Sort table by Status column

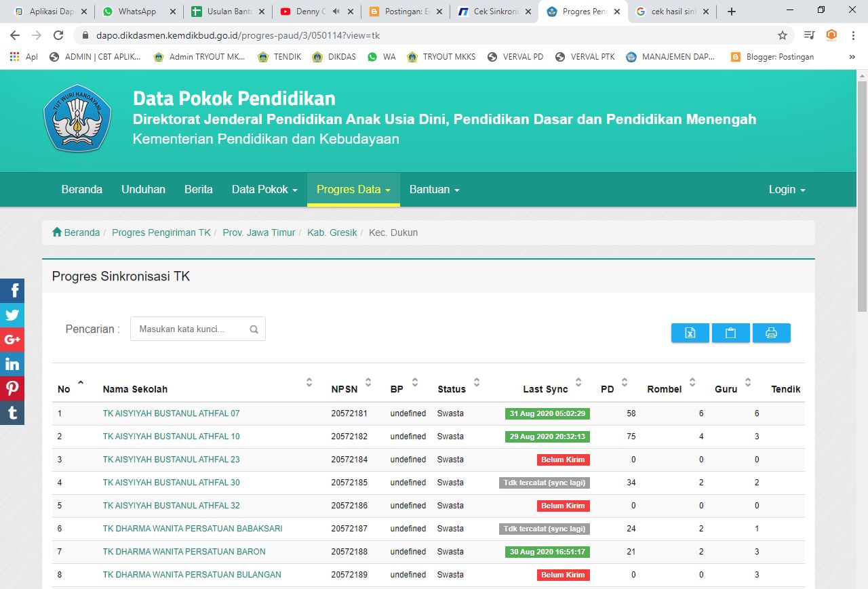tap(458, 388)
